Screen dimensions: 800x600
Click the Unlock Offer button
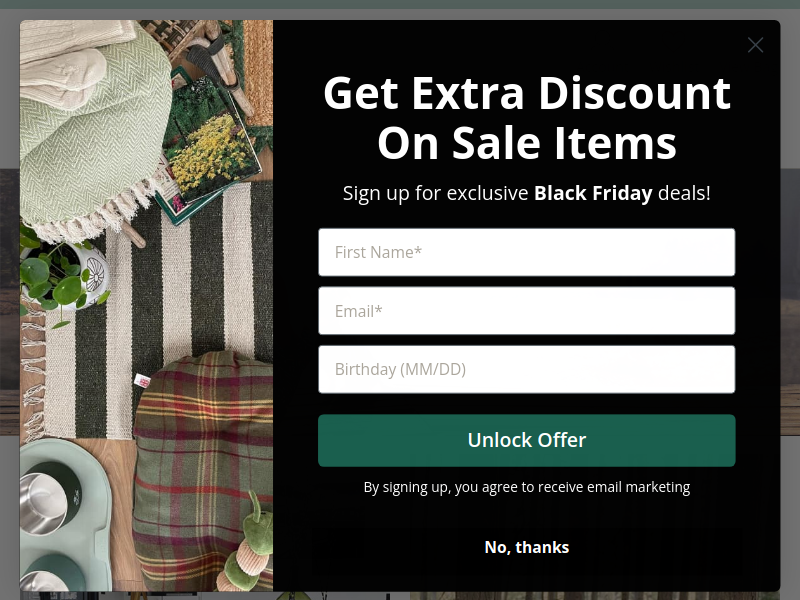tap(527, 440)
